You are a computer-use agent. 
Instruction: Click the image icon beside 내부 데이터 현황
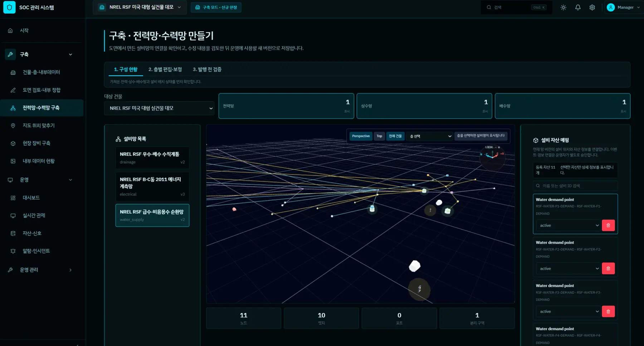click(13, 161)
